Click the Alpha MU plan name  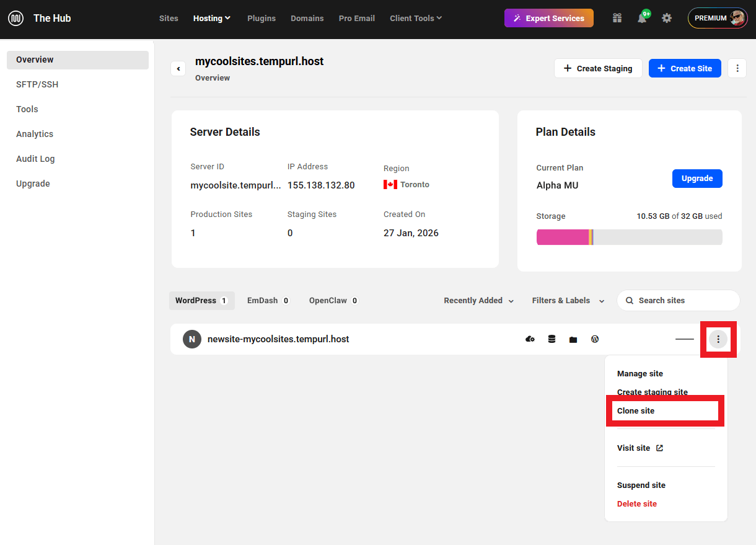pos(557,185)
